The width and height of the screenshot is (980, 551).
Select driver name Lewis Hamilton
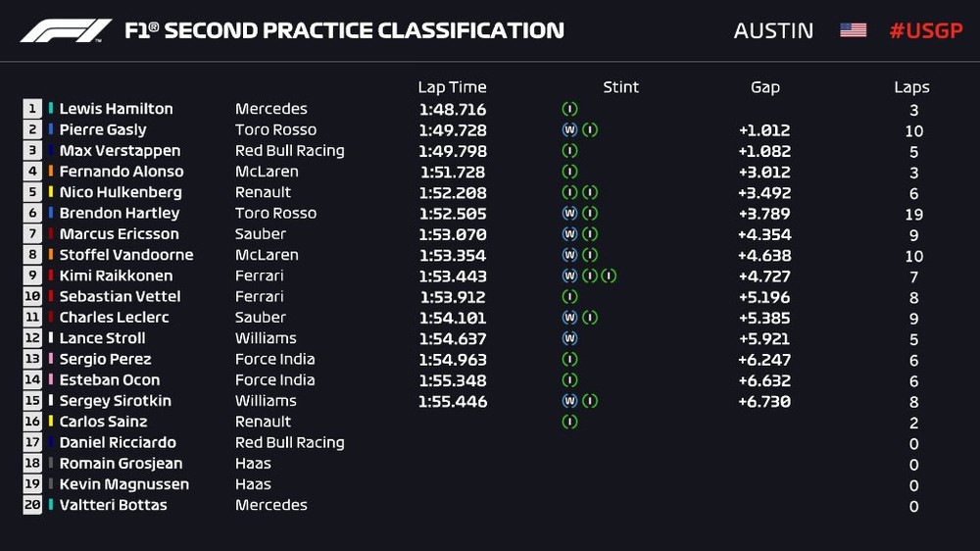coord(116,109)
